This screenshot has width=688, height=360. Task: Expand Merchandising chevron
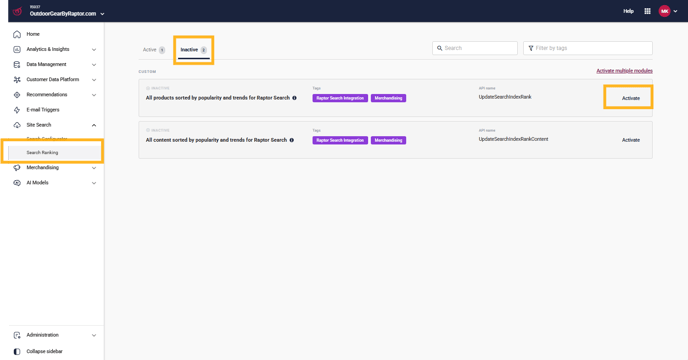[94, 168]
